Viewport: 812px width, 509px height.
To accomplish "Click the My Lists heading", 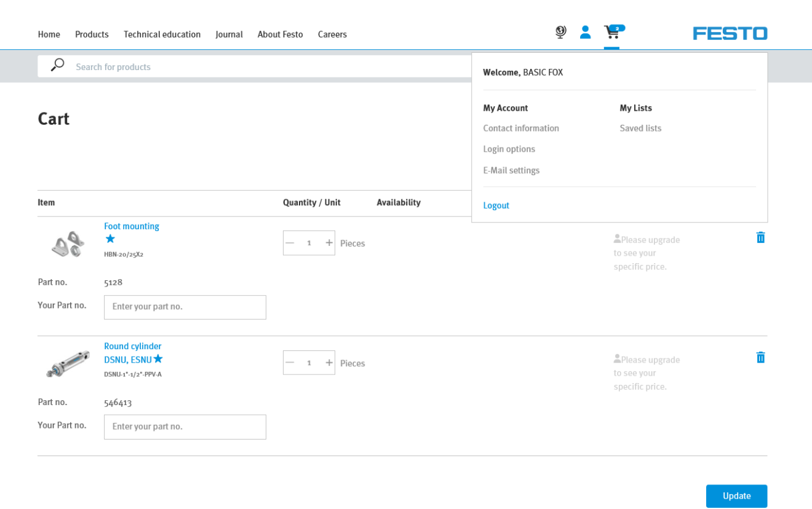I will coord(635,108).
